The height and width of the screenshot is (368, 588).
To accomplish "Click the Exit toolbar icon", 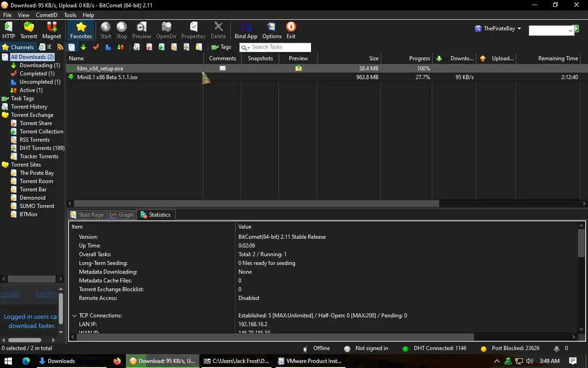I will pos(291,30).
